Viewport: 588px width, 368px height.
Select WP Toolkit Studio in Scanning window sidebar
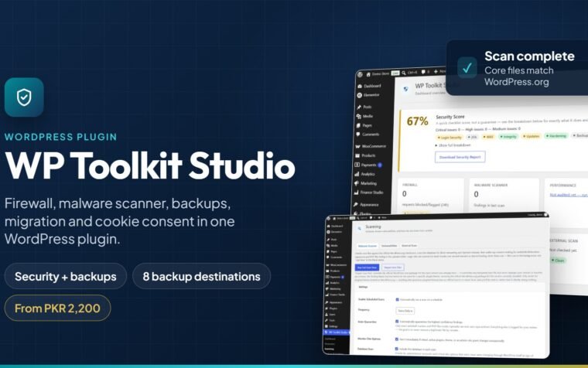click(337, 332)
